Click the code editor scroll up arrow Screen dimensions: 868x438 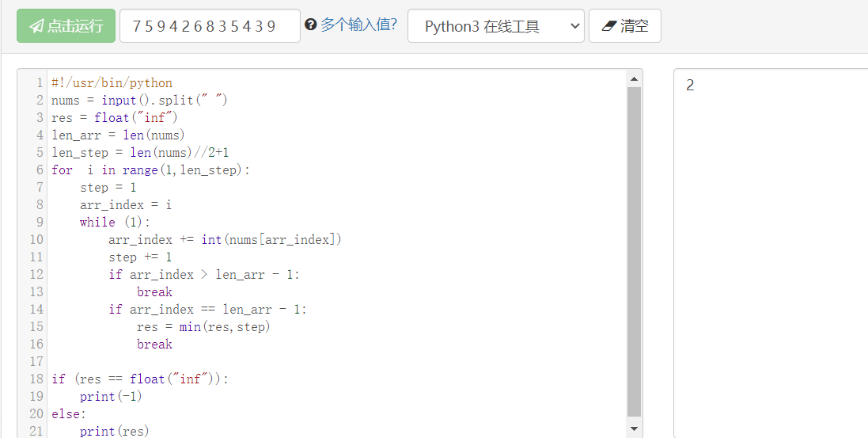click(x=634, y=78)
